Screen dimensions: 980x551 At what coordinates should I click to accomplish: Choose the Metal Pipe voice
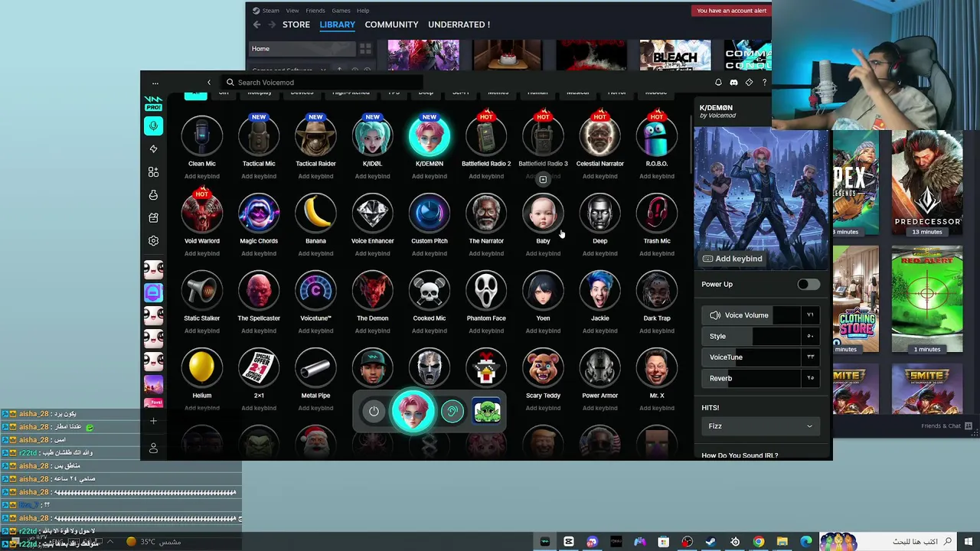(315, 368)
